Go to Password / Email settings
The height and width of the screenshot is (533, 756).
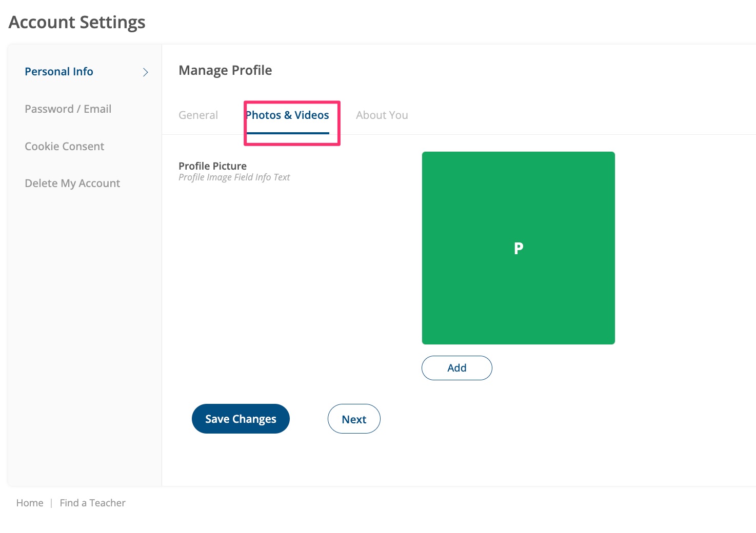(68, 109)
